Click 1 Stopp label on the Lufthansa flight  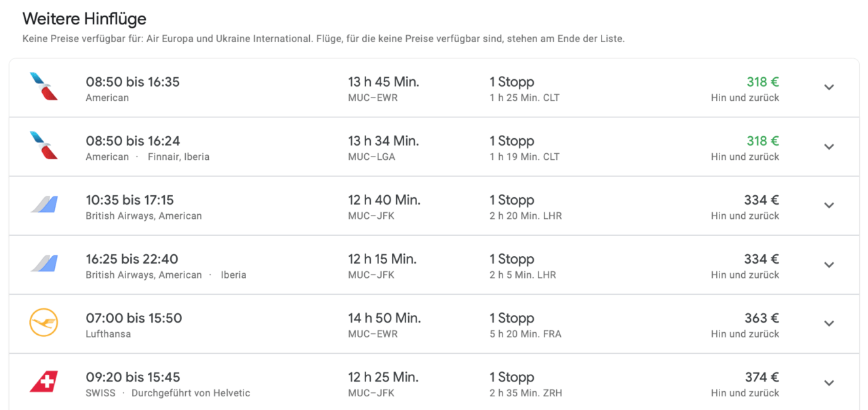tap(511, 317)
